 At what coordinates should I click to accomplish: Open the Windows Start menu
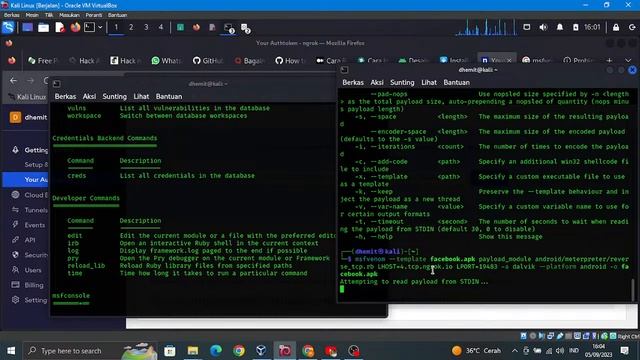click(11, 351)
